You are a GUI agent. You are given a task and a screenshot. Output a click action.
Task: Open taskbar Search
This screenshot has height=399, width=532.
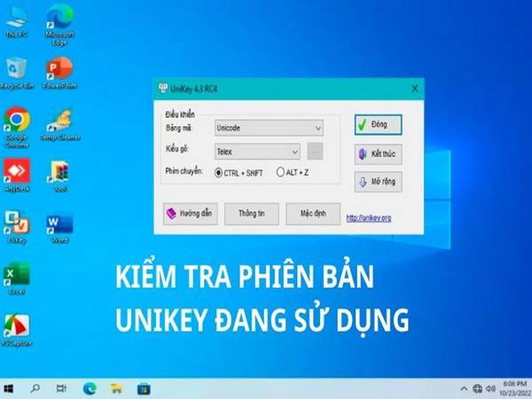35,388
